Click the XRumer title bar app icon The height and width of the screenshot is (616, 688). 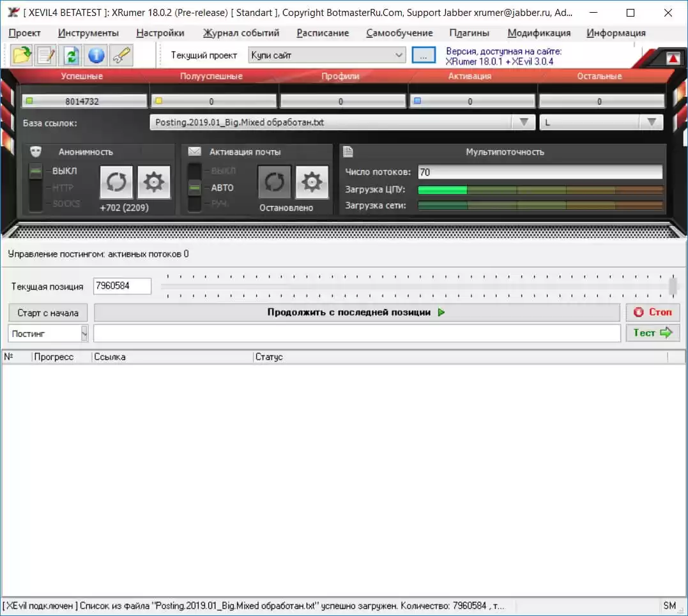click(13, 12)
